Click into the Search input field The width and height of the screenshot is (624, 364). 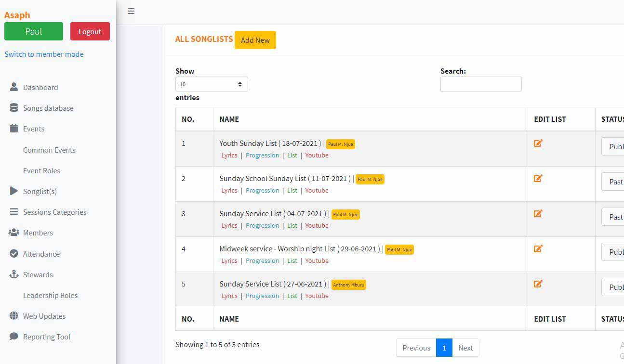[480, 84]
